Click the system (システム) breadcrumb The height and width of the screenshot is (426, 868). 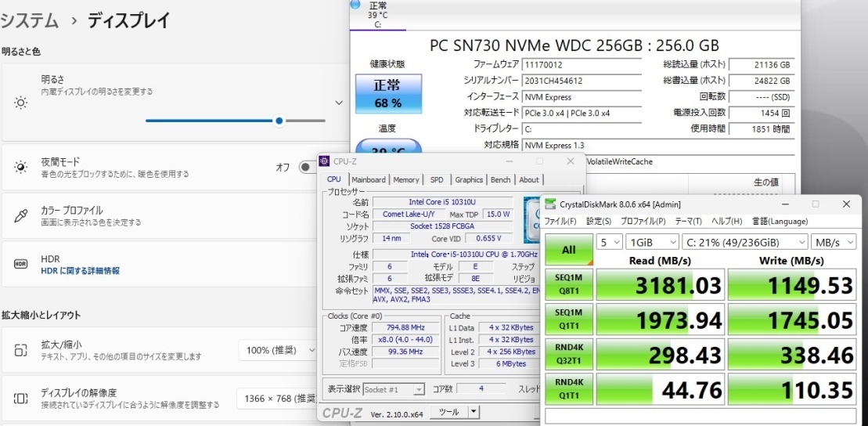pyautogui.click(x=30, y=21)
